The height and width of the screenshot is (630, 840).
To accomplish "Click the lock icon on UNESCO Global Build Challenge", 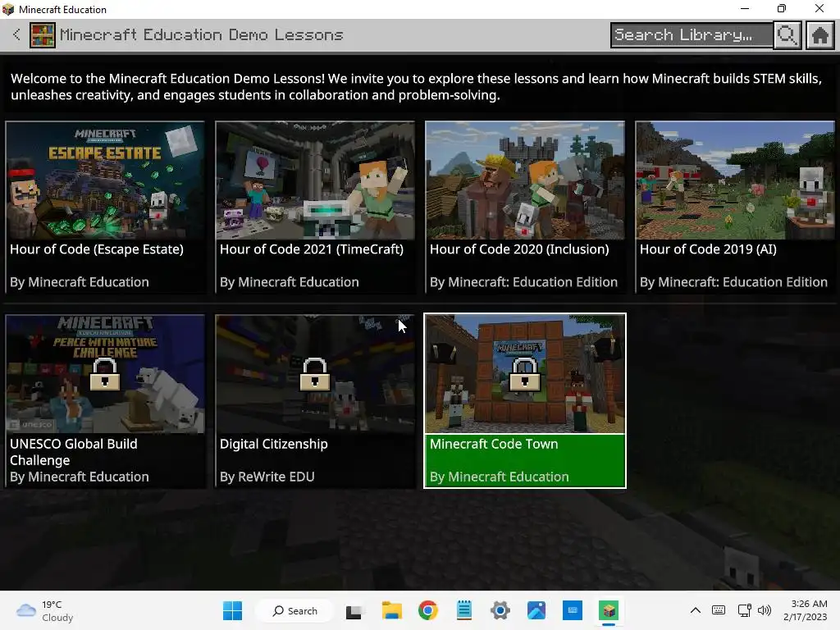I will coord(104,374).
